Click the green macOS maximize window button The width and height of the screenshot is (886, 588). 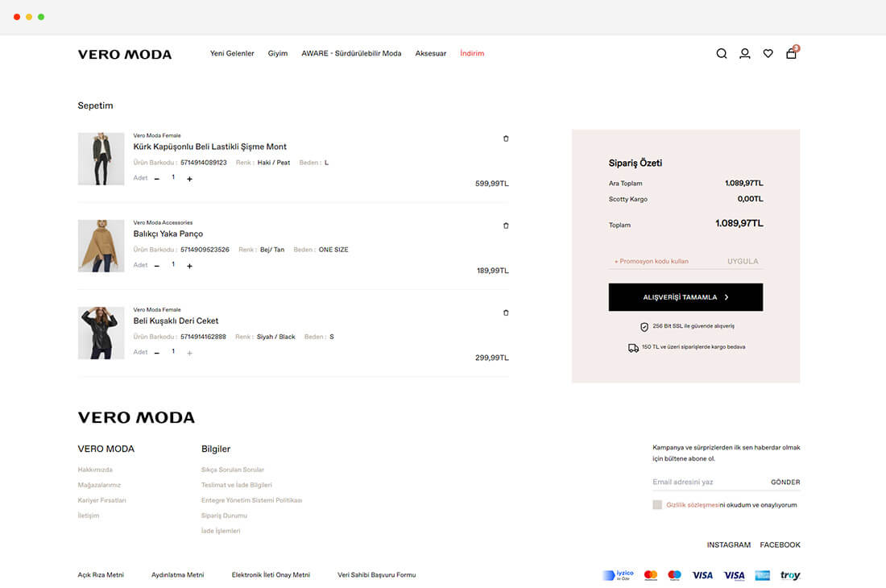click(x=41, y=17)
